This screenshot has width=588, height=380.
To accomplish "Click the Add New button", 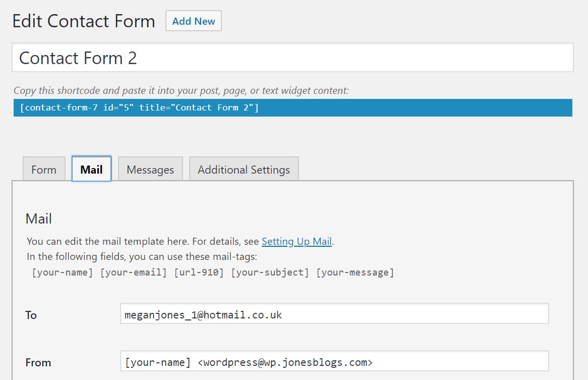I will (194, 21).
